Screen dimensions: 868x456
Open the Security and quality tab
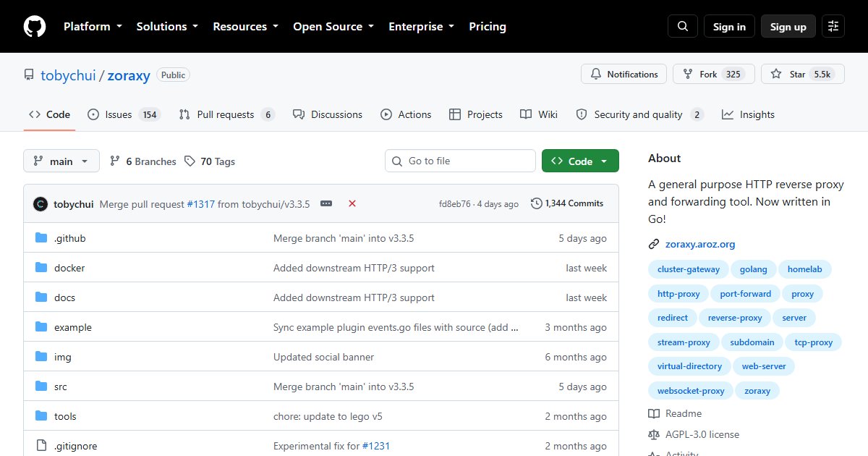click(x=639, y=114)
